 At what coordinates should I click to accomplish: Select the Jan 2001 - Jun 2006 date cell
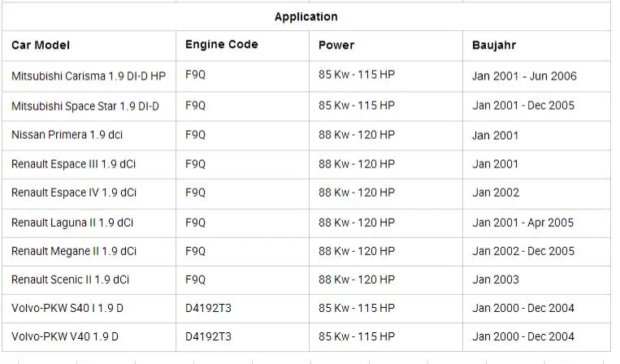click(x=536, y=76)
